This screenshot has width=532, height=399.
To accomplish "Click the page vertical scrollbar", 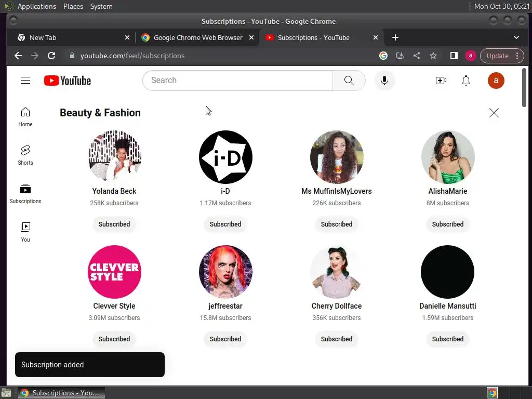I will point(524,87).
